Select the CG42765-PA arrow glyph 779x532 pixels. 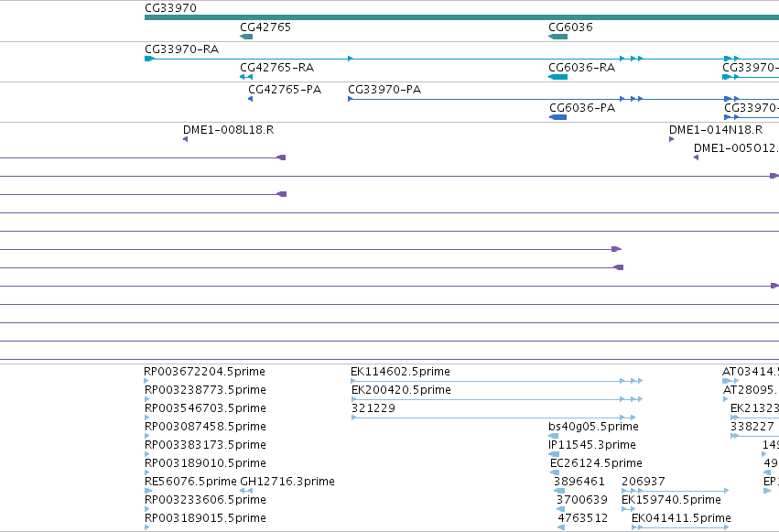coord(251,99)
